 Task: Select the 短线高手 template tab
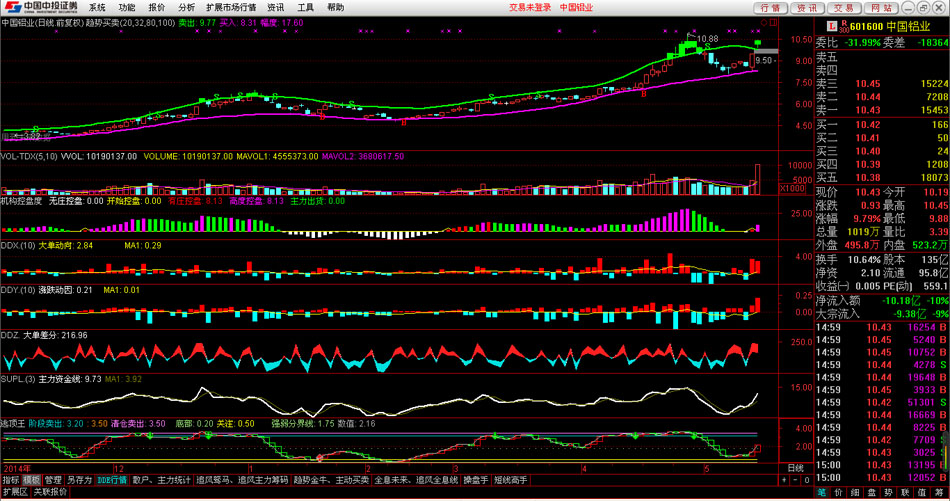coord(511,480)
